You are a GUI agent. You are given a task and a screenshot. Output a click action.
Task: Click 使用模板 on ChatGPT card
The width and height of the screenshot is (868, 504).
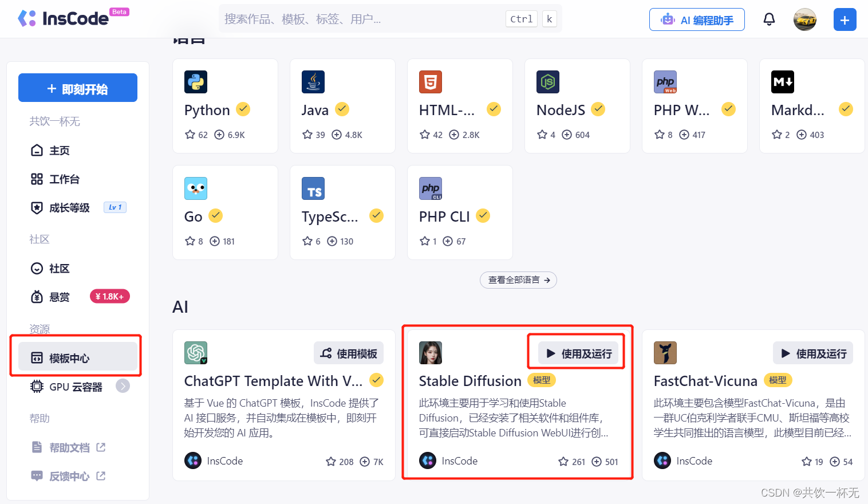pyautogui.click(x=349, y=353)
